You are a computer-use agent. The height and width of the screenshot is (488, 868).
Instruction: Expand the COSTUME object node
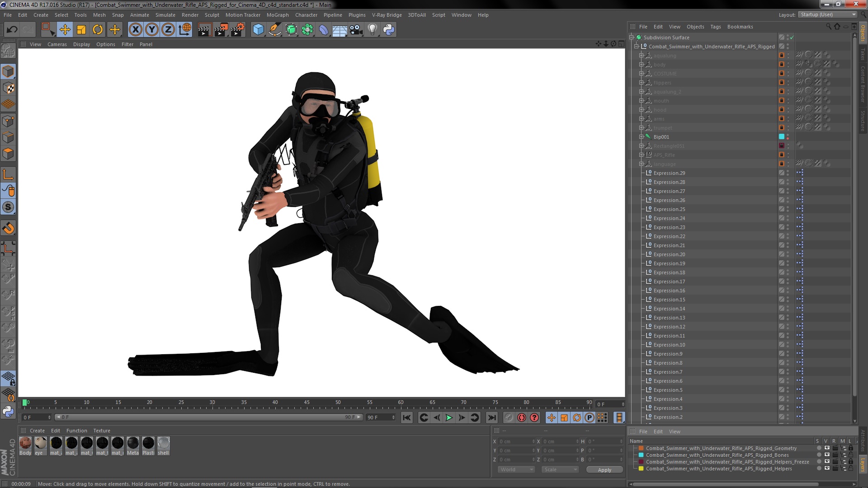click(x=641, y=74)
